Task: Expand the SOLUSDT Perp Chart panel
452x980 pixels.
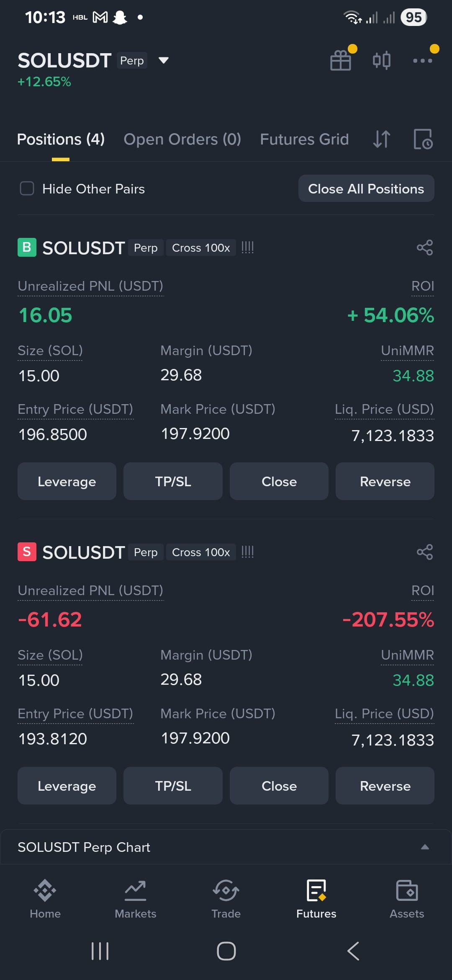Action: click(x=425, y=847)
